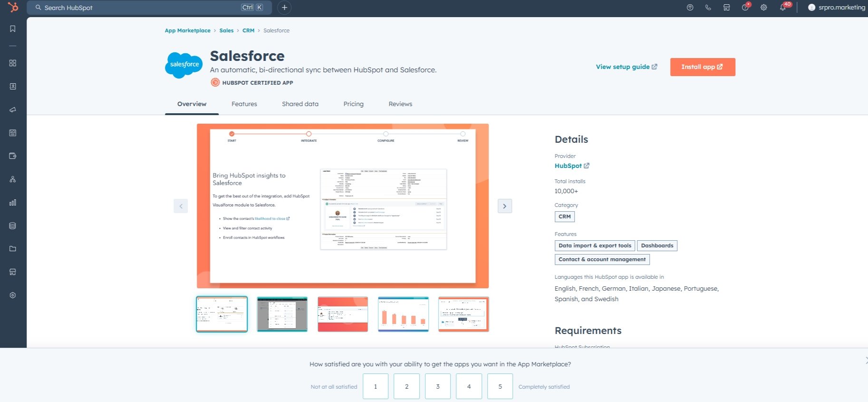Click the Search HubSpot field
Image resolution: width=868 pixels, height=402 pixels.
pos(149,8)
